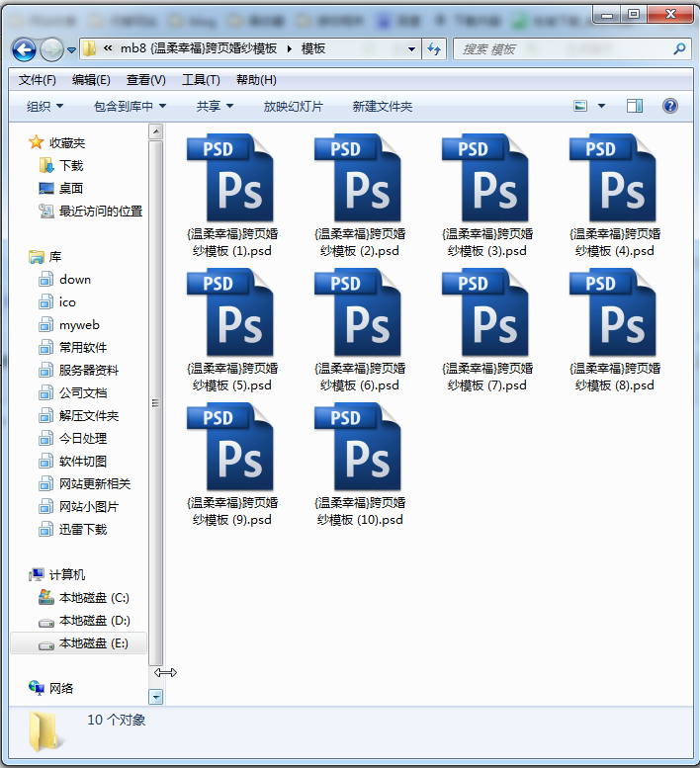Open the 帮助(H) menu
700x768 pixels.
(256, 80)
